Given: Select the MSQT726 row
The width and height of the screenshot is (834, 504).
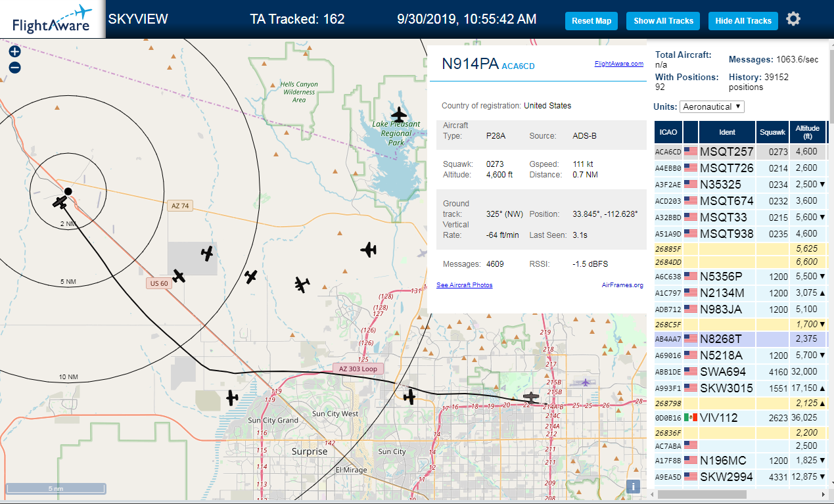Looking at the screenshot, I should click(x=740, y=168).
